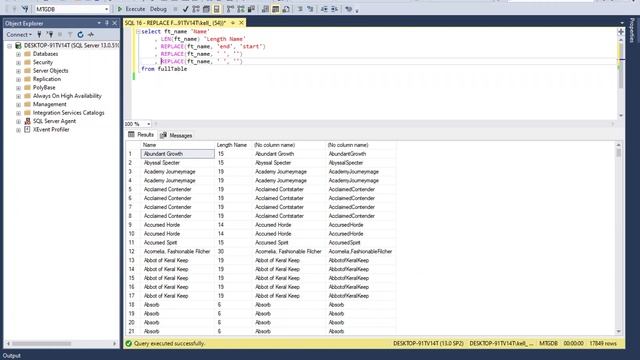Click the Disconnect icon in Object Explorer
640x360 pixels.
coord(50,35)
